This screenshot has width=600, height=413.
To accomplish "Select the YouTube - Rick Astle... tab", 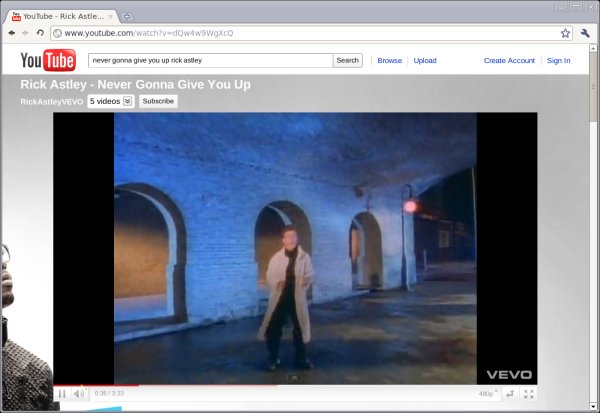I will 61,16.
